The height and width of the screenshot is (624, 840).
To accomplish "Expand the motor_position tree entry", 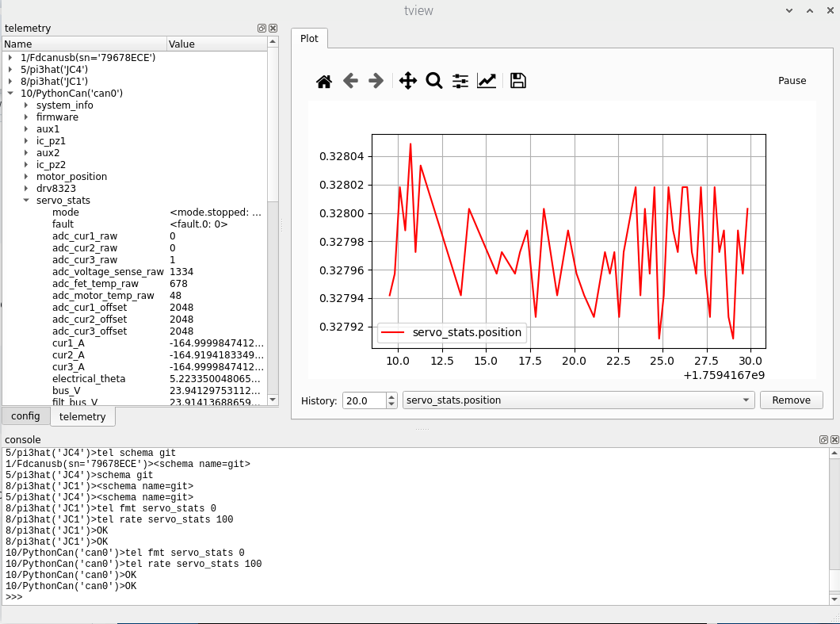I will (x=26, y=176).
